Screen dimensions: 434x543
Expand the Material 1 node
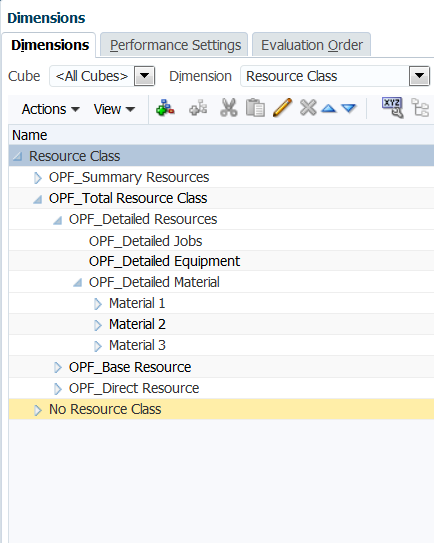tap(98, 304)
